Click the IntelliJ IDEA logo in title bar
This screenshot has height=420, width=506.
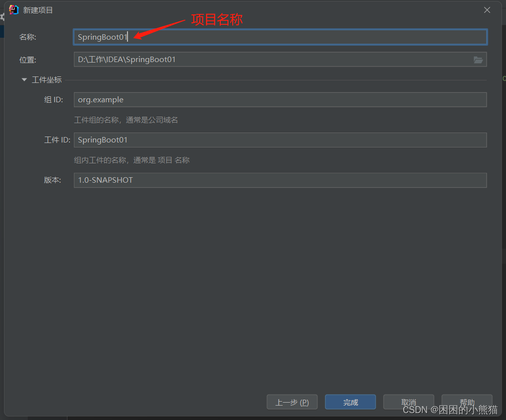click(x=14, y=10)
